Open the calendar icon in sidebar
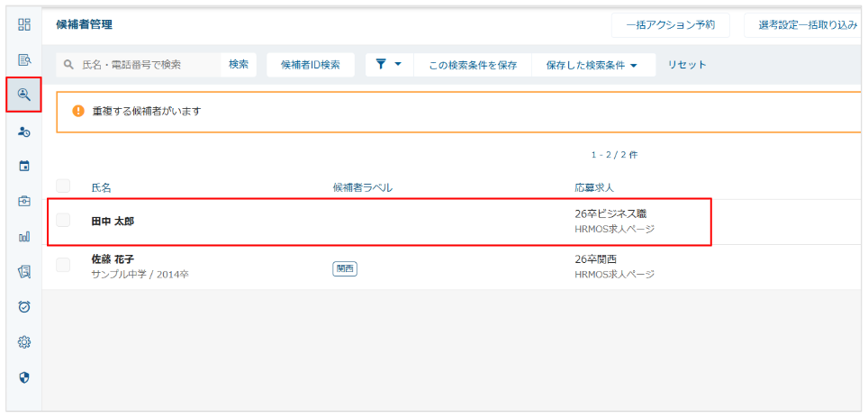868x417 pixels. (24, 166)
